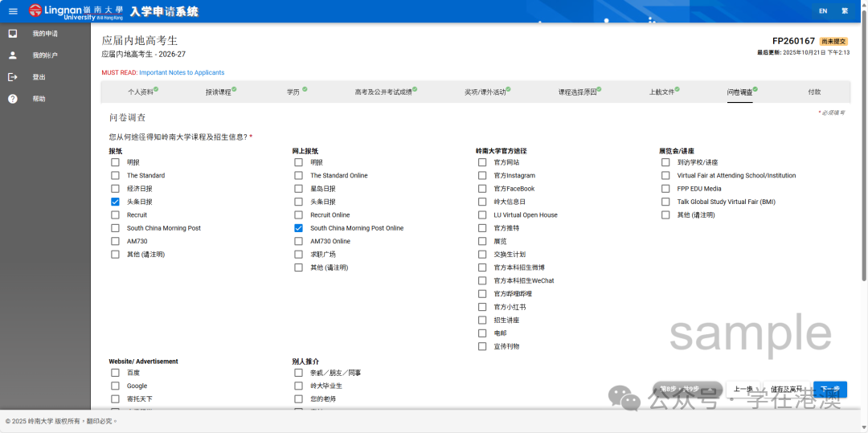This screenshot has height=433, width=868.
Task: Switch language to Traditional Chinese (繁)
Action: 845,11
